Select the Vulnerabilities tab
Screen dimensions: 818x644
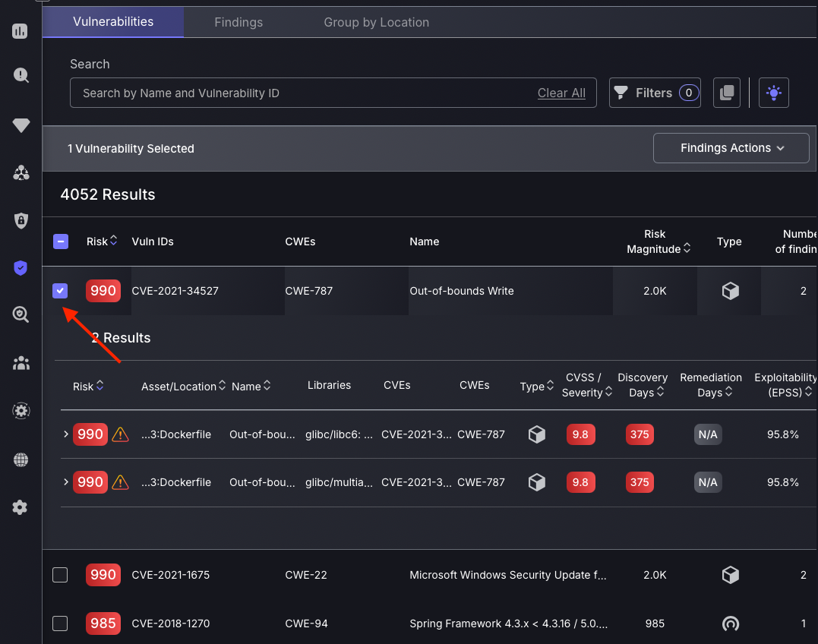pyautogui.click(x=113, y=22)
